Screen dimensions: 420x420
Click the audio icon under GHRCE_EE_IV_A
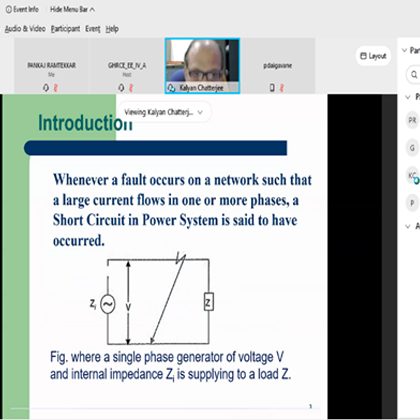click(121, 88)
